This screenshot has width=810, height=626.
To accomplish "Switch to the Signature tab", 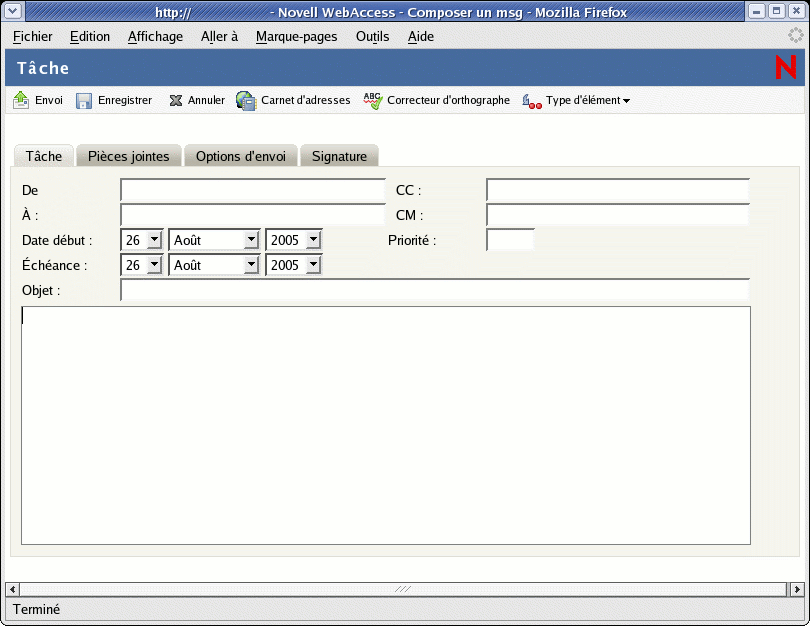I will pos(339,156).
